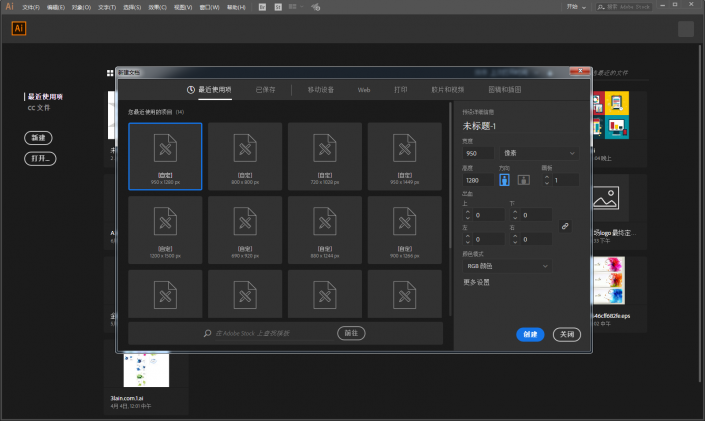The height and width of the screenshot is (421, 705).
Task: Switch to the 打印 tab
Action: [x=401, y=90]
